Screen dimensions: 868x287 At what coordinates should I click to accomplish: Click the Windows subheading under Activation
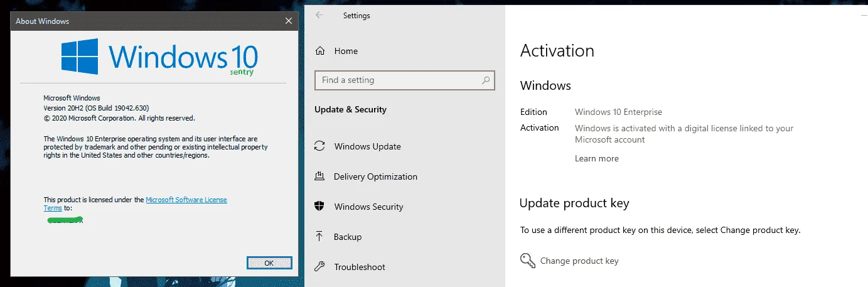[x=545, y=85]
